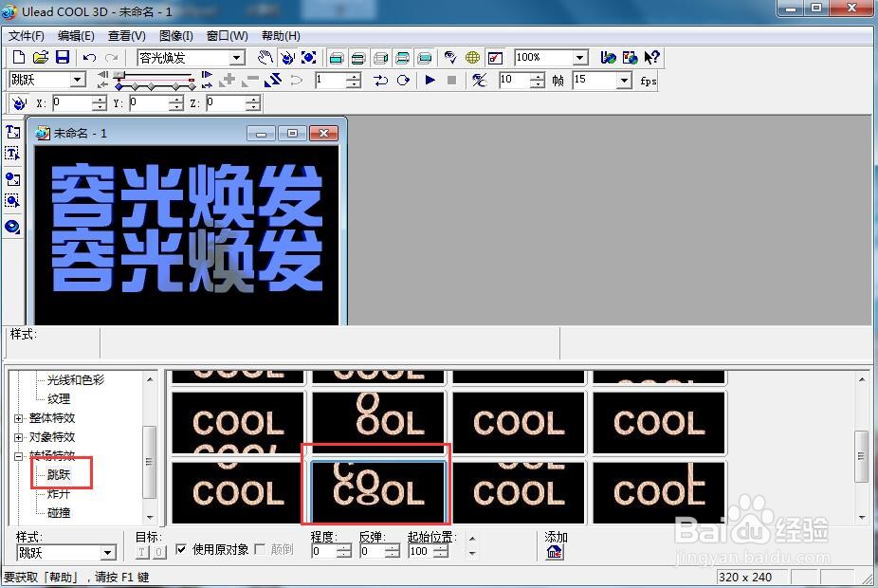Toggle the ping-pong loop mode icon

[381, 80]
